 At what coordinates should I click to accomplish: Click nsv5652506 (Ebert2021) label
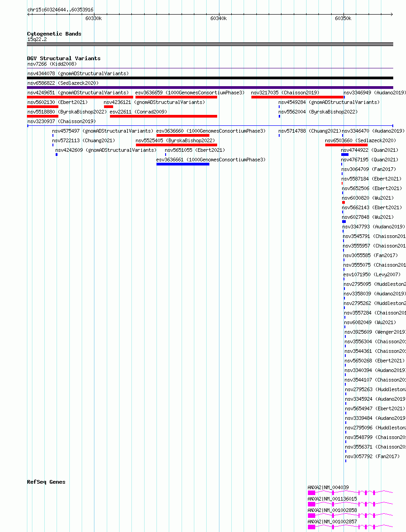pos(372,188)
